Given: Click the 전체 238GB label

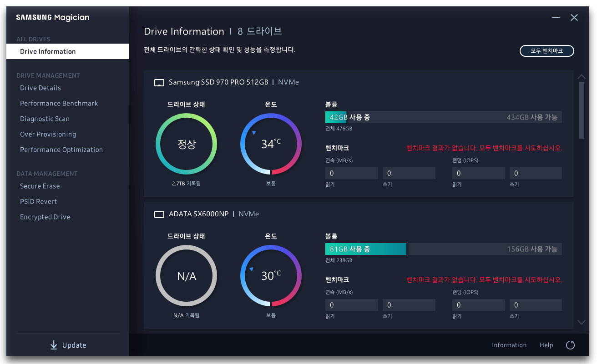Looking at the screenshot, I should (x=339, y=260).
